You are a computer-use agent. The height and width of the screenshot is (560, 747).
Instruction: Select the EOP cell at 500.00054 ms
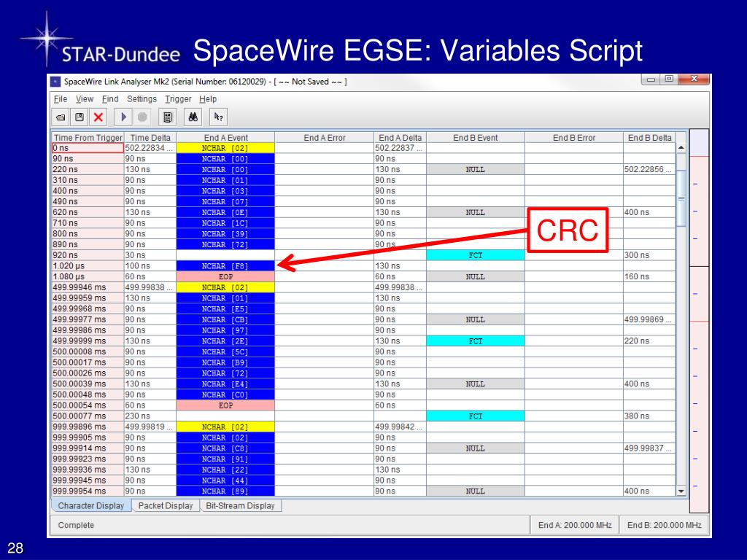point(225,405)
